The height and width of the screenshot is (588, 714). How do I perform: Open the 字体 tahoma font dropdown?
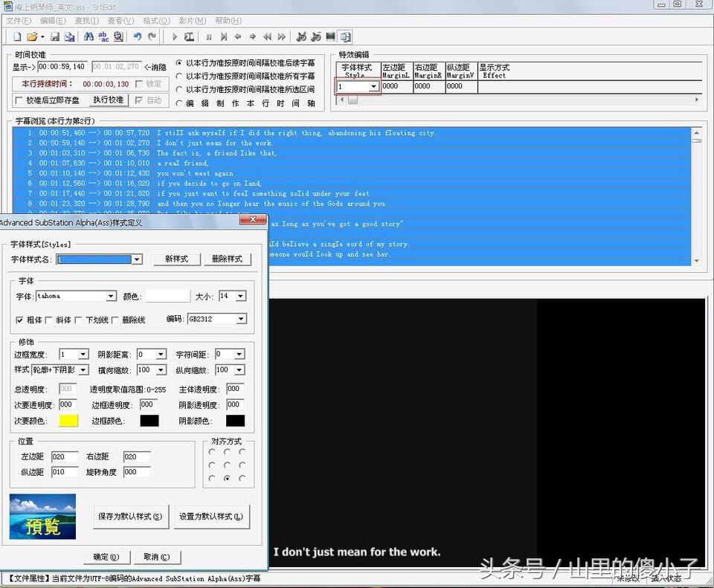click(111, 296)
